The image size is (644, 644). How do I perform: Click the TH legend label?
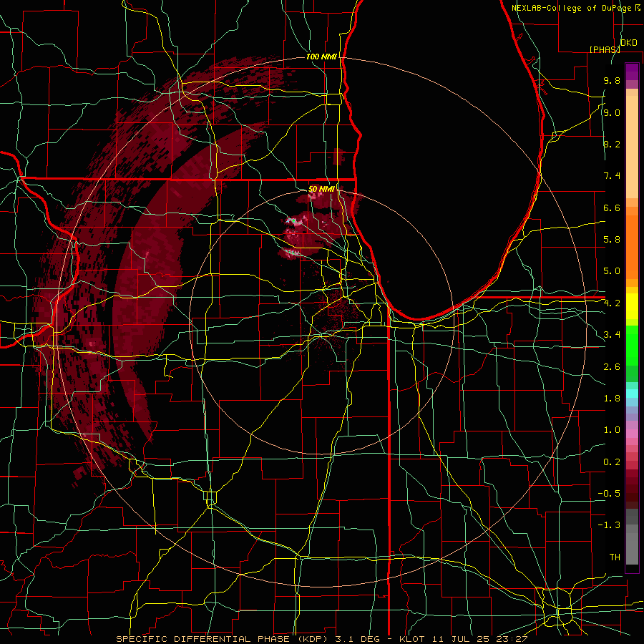(x=615, y=557)
